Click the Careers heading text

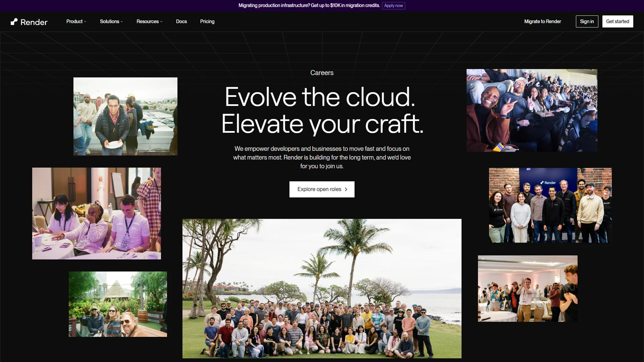coord(322,73)
